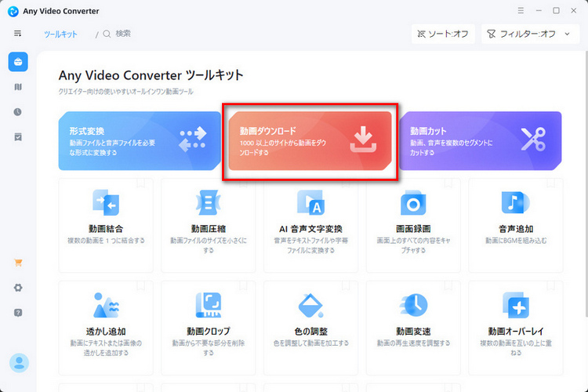Screen dimensions: 588x392
Task: Click the 動画結合 merge icon
Action: pos(106,202)
